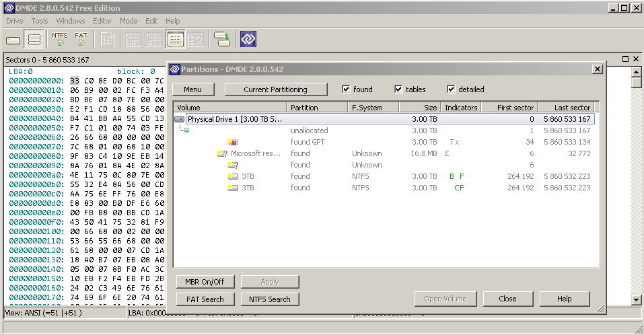Click the list view toolbar icon
Screen dimensions: 644x335
154,40
